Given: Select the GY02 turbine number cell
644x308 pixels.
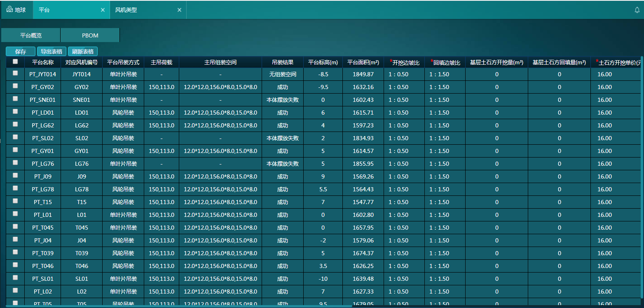Looking at the screenshot, I should [x=82, y=87].
